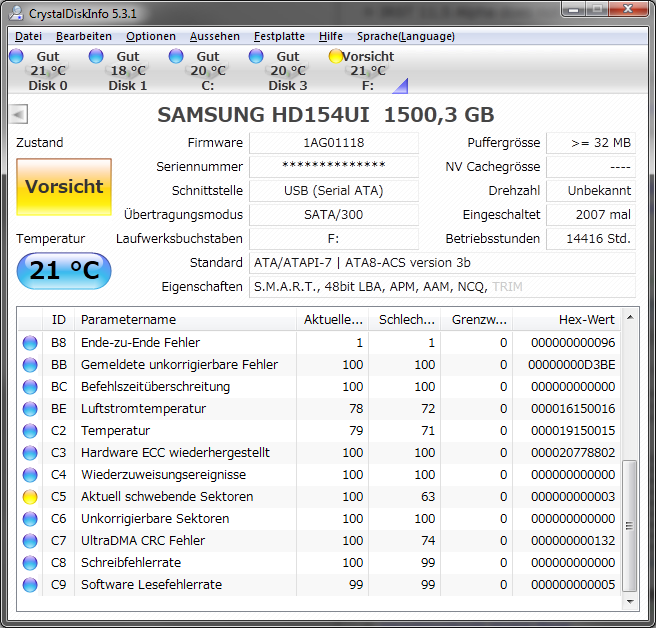The height and width of the screenshot is (628, 656).
Task: Click the Übertragungsmodus SATA/300 field
Action: (334, 215)
